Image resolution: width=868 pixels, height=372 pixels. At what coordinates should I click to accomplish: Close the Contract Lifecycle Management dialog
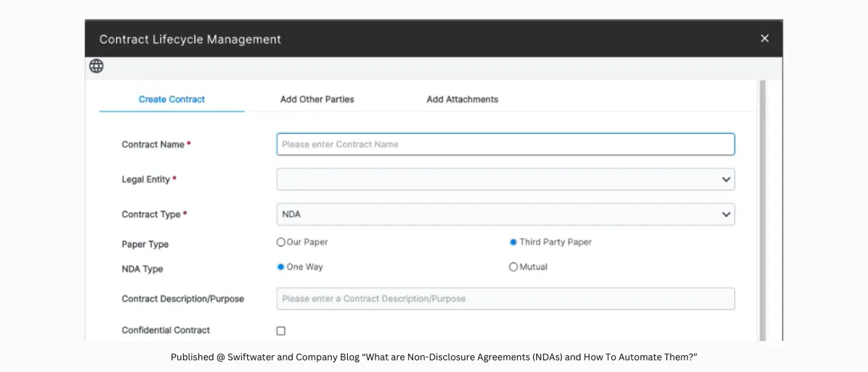765,38
